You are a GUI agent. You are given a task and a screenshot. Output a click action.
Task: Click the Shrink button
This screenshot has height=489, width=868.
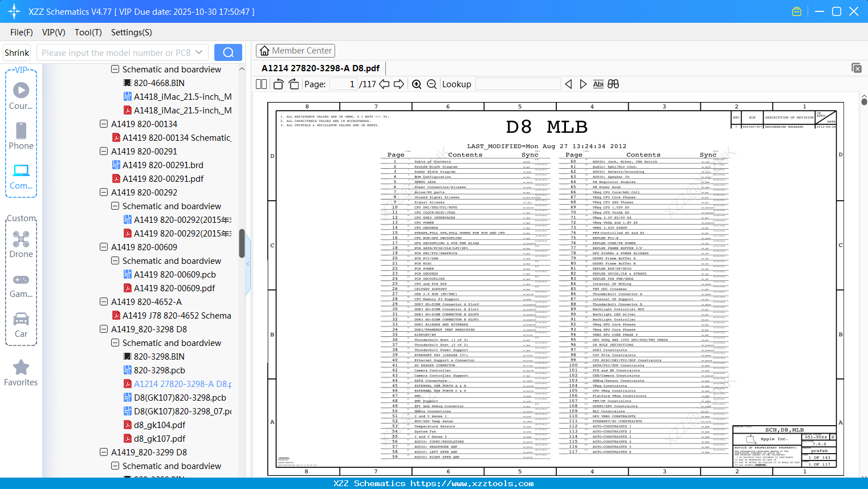pos(17,52)
